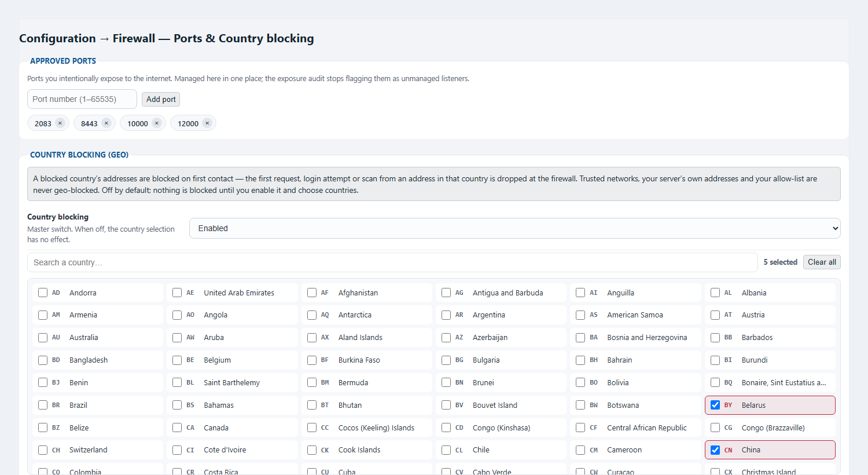Tick the Belgium checkbox

(177, 360)
